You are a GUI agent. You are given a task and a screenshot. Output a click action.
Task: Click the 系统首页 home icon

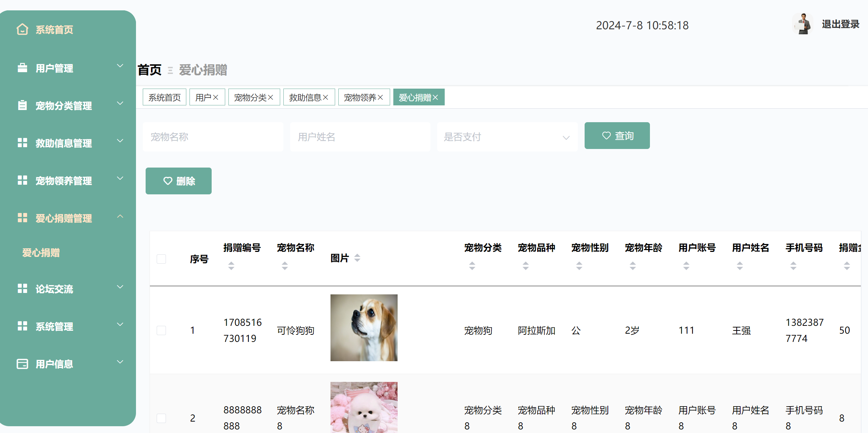pos(22,29)
